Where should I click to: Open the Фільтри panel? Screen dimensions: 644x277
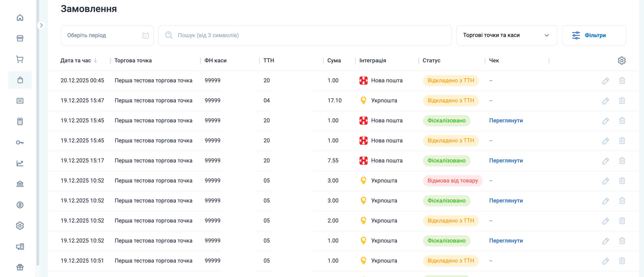tap(594, 35)
